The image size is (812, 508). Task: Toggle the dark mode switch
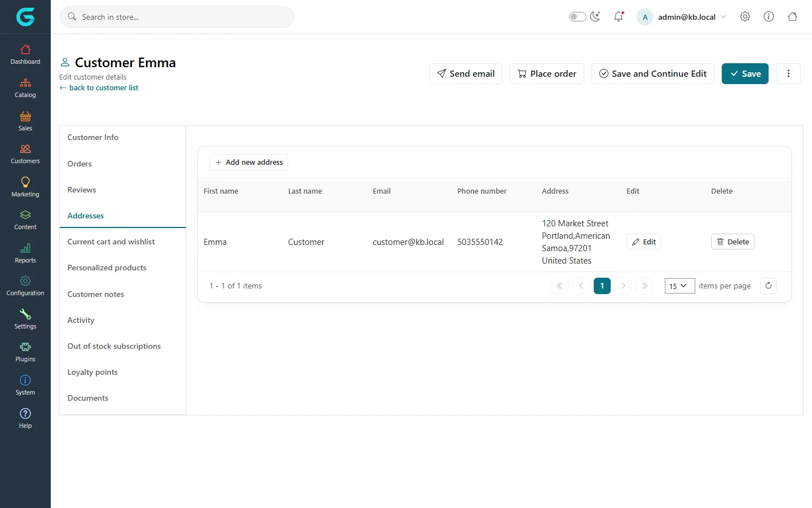click(577, 16)
